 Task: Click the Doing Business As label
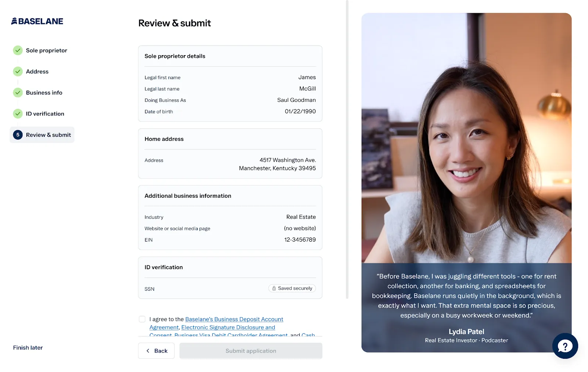(x=165, y=100)
